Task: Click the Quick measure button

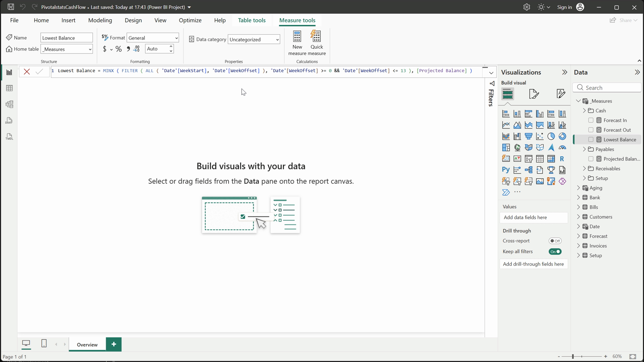Action: click(317, 43)
